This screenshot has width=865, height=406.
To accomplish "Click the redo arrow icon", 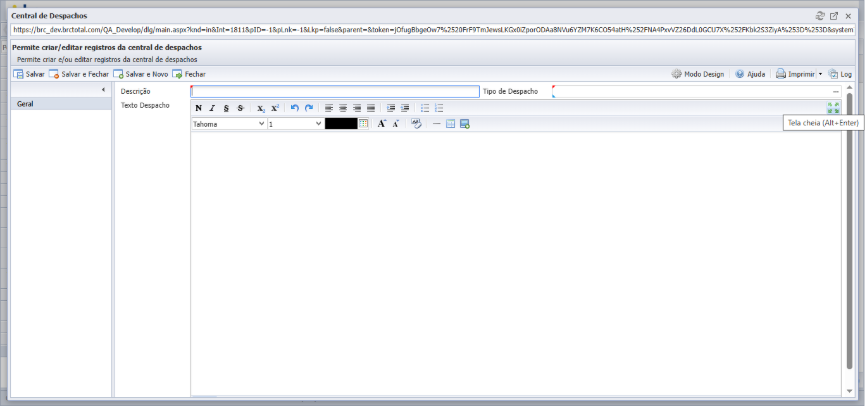I will pyautogui.click(x=309, y=108).
